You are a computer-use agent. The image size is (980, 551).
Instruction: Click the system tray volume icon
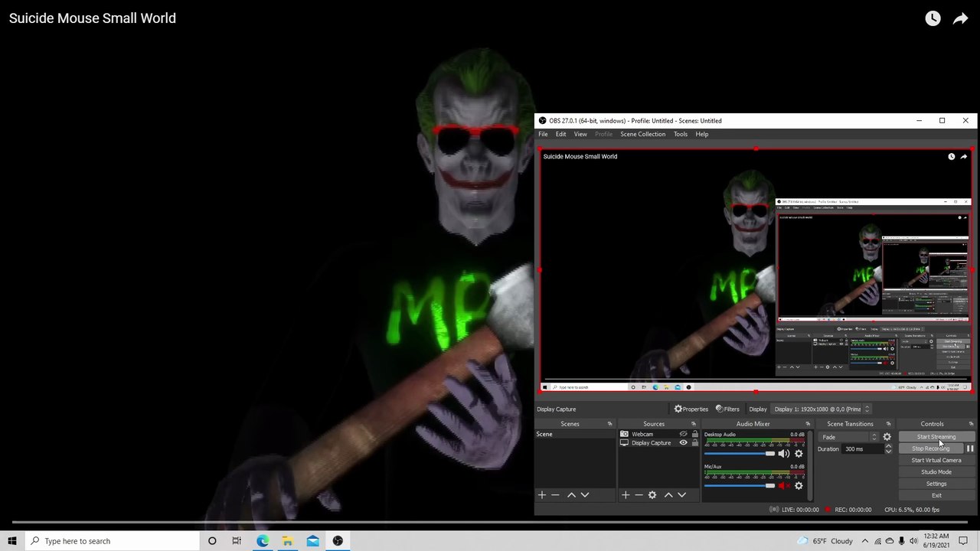[913, 541]
